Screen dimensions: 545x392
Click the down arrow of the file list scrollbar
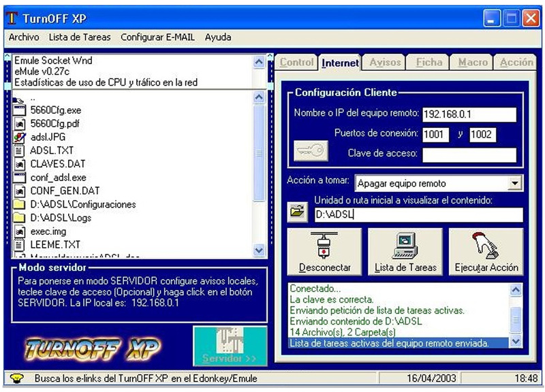coord(259,250)
